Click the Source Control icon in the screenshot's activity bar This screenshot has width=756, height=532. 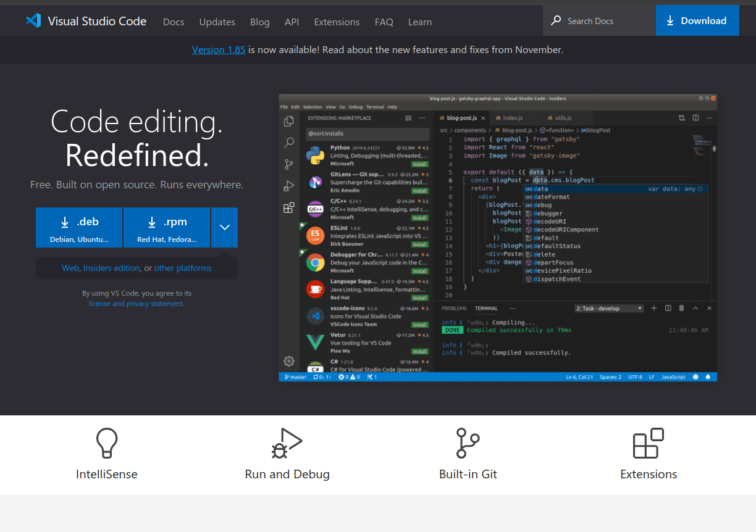tap(289, 164)
